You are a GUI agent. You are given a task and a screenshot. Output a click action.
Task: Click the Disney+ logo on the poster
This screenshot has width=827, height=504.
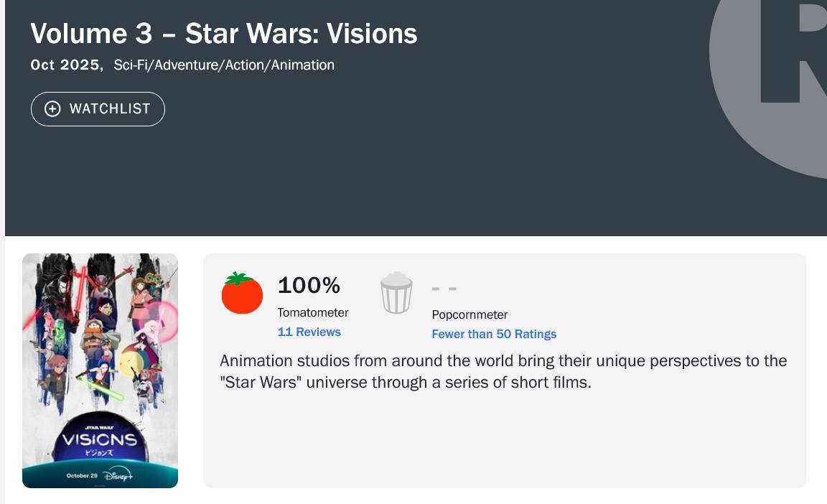click(x=118, y=475)
